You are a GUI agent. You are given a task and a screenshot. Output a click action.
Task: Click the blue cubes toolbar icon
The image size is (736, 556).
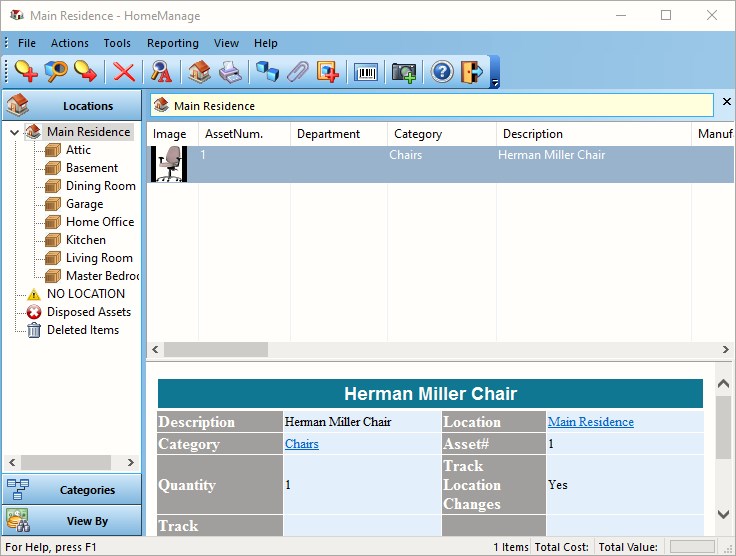click(268, 72)
